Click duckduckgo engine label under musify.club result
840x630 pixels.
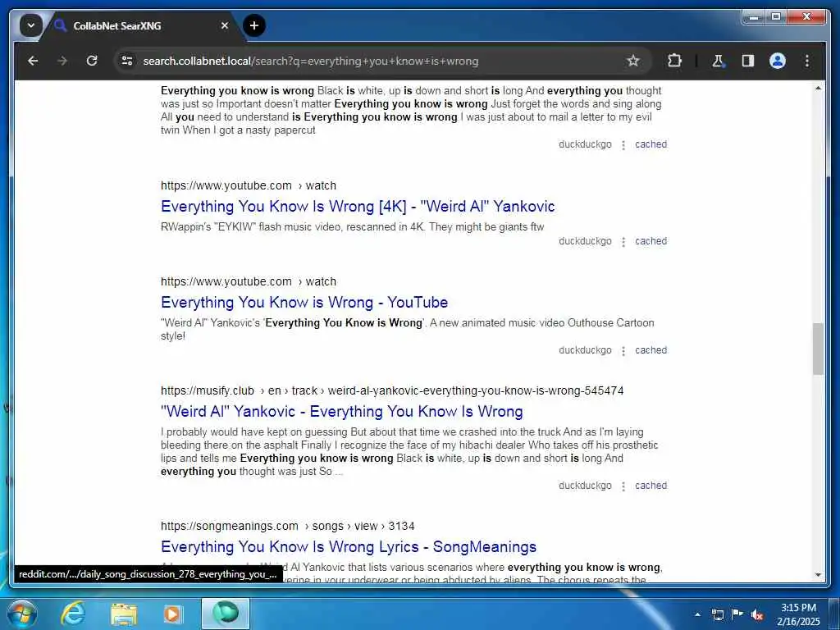[585, 486]
